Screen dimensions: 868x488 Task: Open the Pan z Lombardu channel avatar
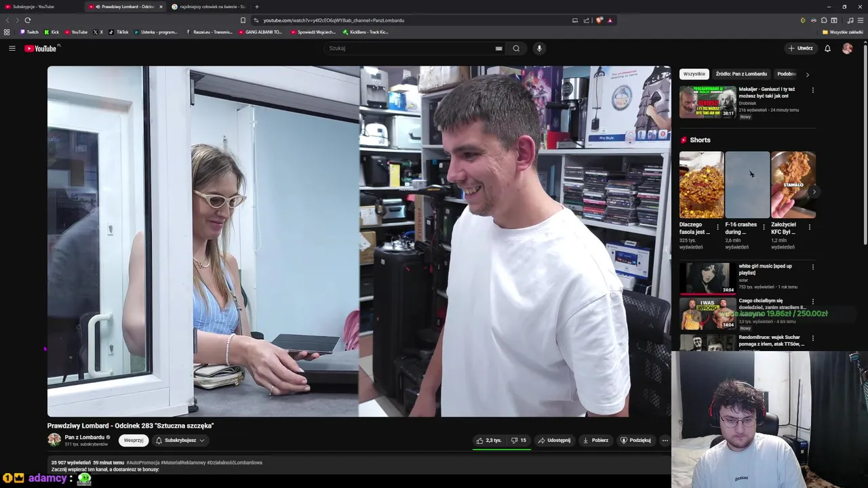click(54, 440)
